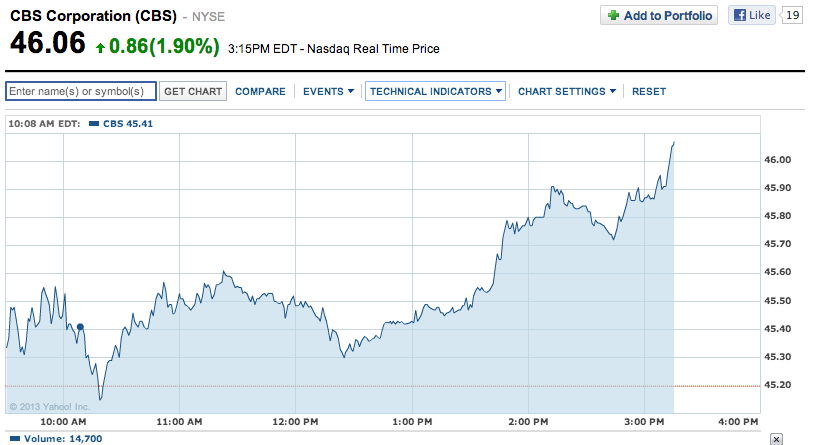Click the Like count 19 bubble

tap(792, 15)
